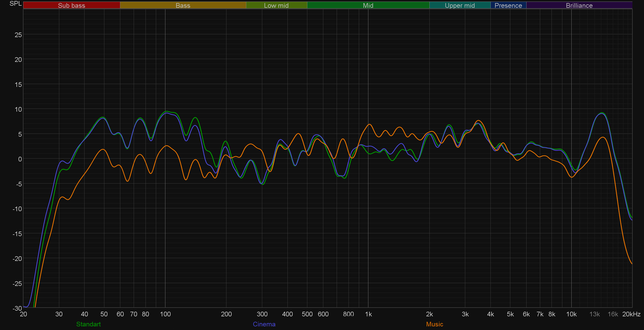
Task: Select the Presence band header
Action: point(508,5)
